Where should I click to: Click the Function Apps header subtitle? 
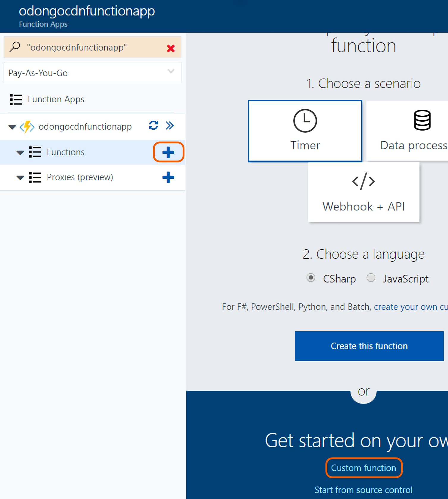[43, 24]
